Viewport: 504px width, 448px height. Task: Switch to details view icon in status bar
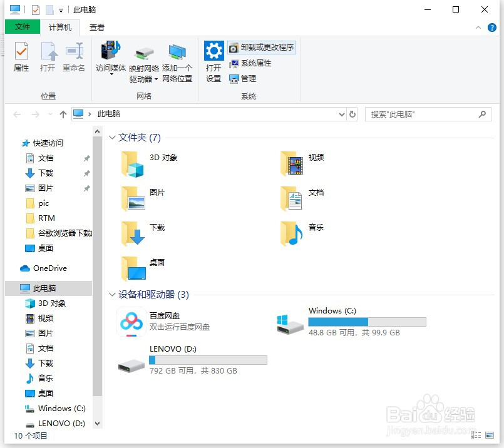click(x=476, y=435)
